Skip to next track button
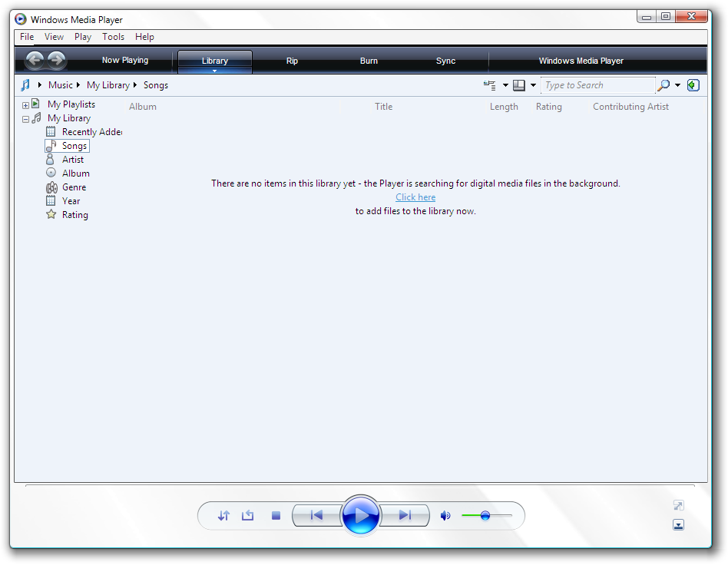This screenshot has height=565, width=728. pyautogui.click(x=405, y=515)
